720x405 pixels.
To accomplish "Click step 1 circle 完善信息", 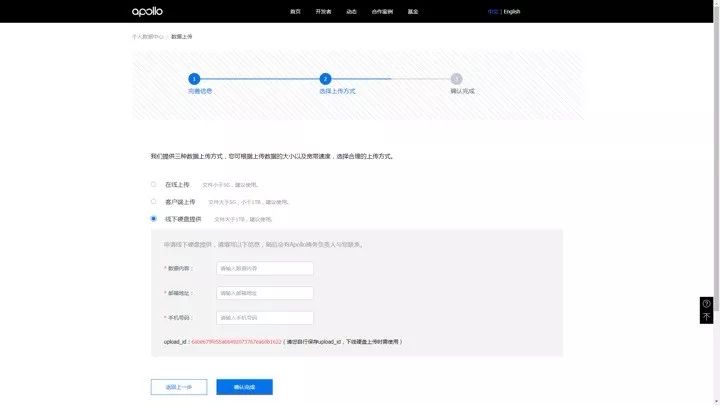I will pos(194,79).
